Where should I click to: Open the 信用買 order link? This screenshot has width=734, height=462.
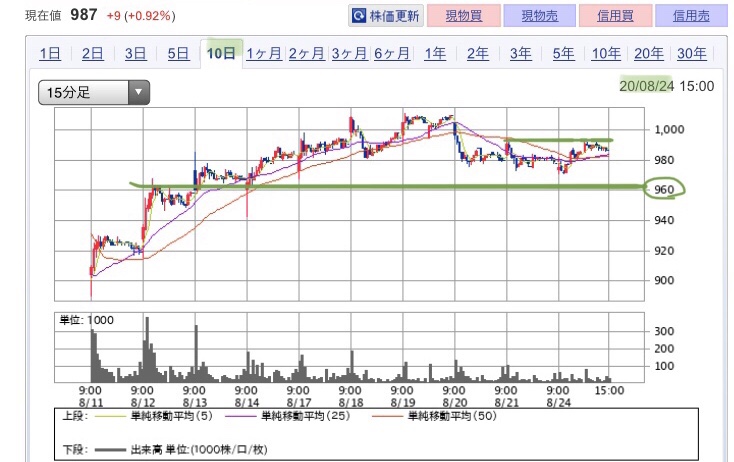[x=615, y=15]
